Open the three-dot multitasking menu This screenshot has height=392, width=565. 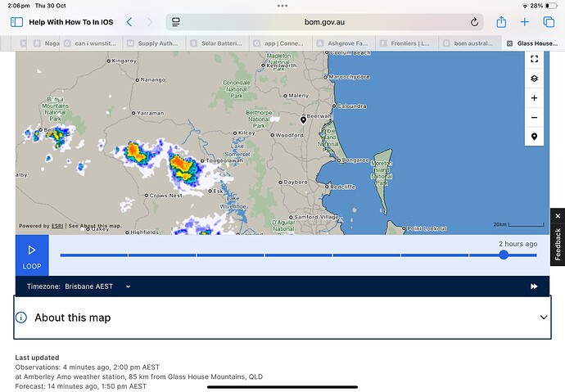point(282,6)
